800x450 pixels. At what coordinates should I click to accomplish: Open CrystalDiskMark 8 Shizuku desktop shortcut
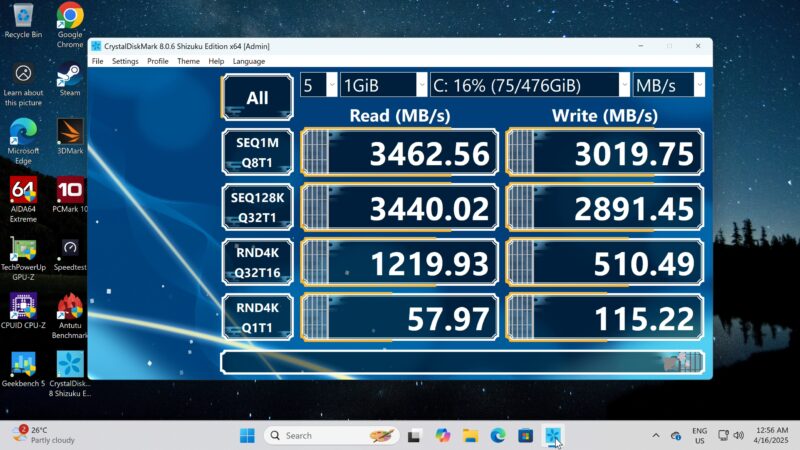coord(70,373)
